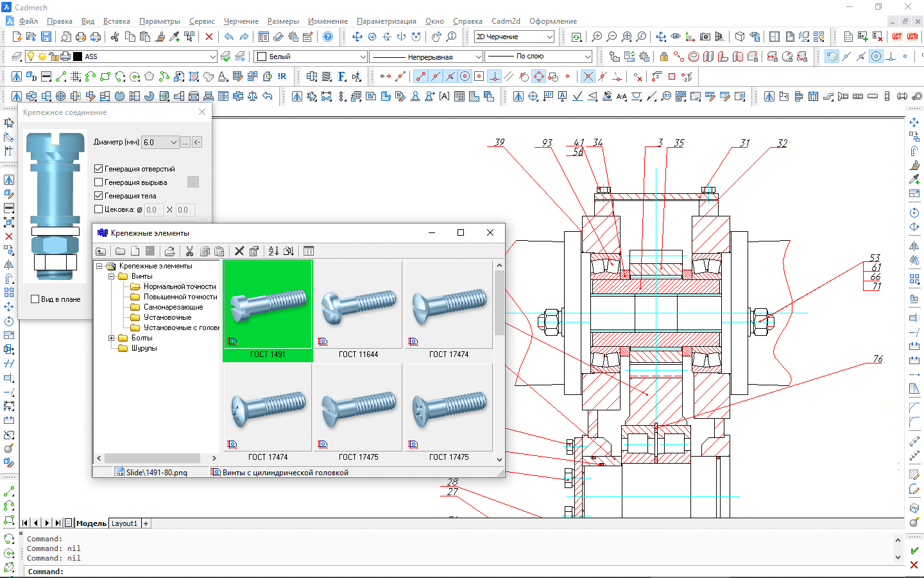Toggle the 'Генерация отверстий' checkbox

point(99,169)
